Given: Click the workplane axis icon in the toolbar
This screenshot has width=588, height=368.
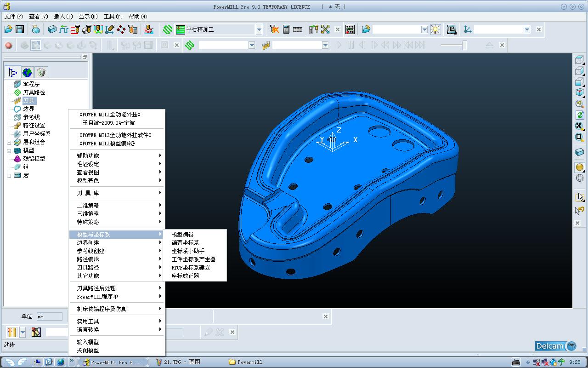Looking at the screenshot, I should pos(468,29).
